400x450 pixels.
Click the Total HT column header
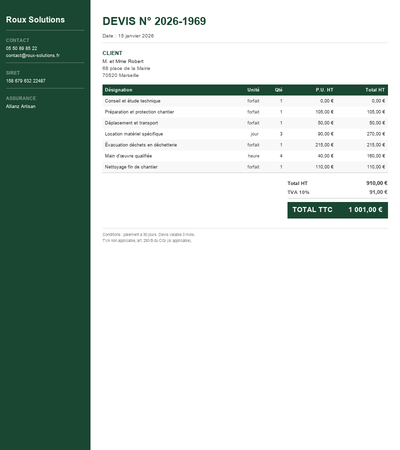point(375,90)
